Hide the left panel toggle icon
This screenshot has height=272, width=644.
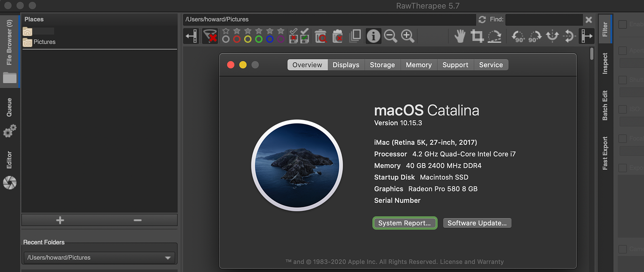[191, 36]
